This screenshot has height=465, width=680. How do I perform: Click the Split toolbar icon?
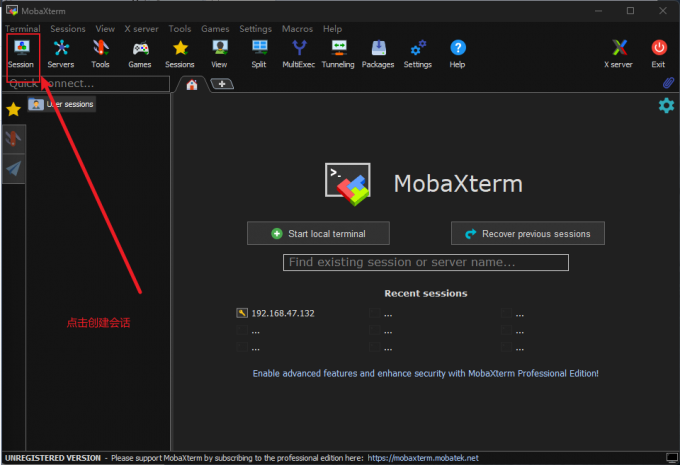click(259, 54)
